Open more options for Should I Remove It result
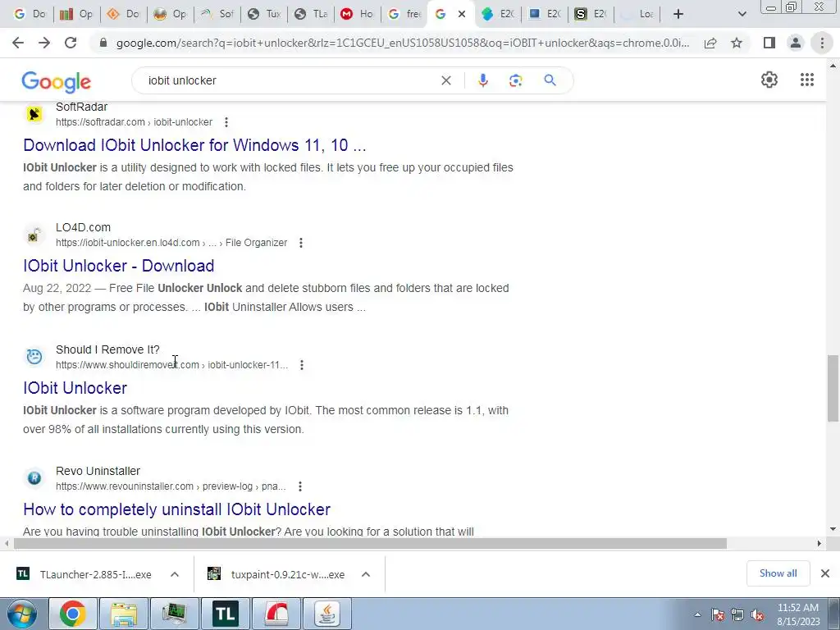Viewport: 840px width, 630px height. point(302,365)
